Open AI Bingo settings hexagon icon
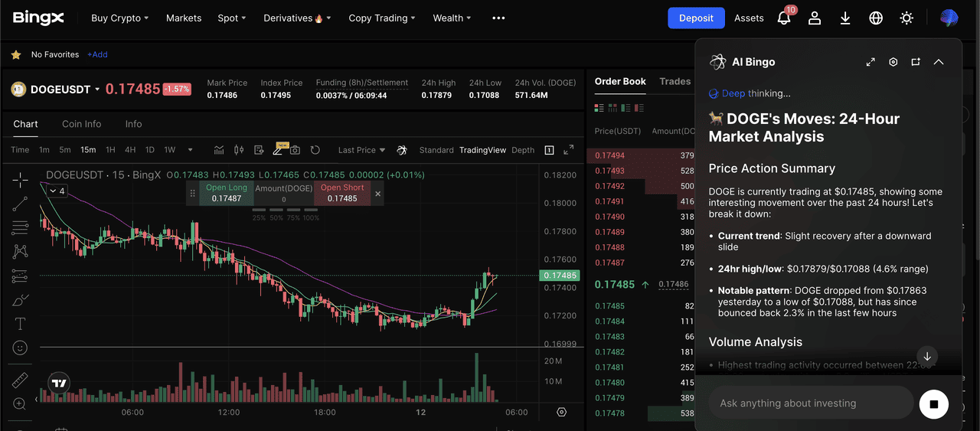The height and width of the screenshot is (431, 980). 893,62
